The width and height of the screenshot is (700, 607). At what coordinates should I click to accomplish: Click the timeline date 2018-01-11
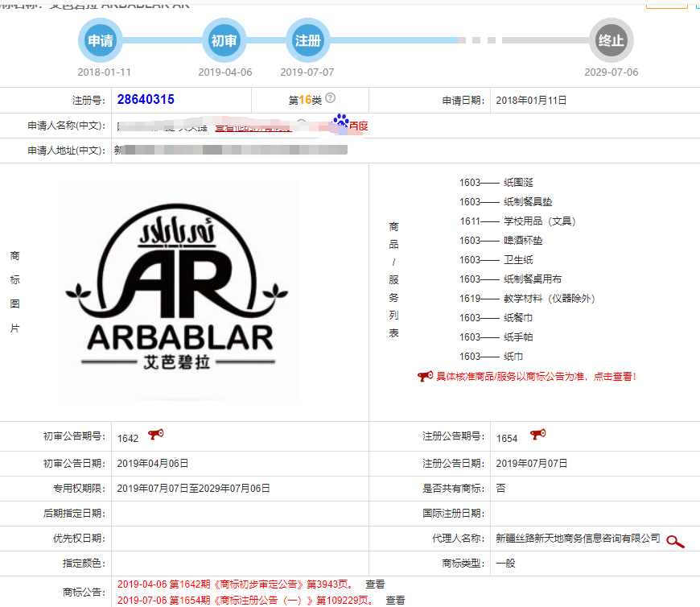(x=104, y=72)
